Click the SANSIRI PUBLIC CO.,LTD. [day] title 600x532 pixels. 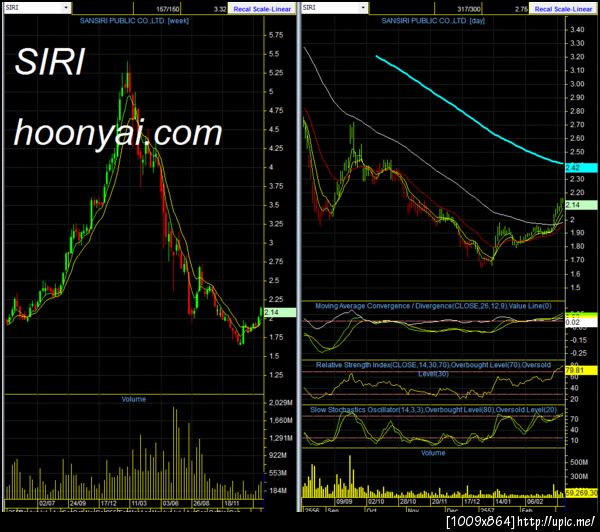pos(433,21)
